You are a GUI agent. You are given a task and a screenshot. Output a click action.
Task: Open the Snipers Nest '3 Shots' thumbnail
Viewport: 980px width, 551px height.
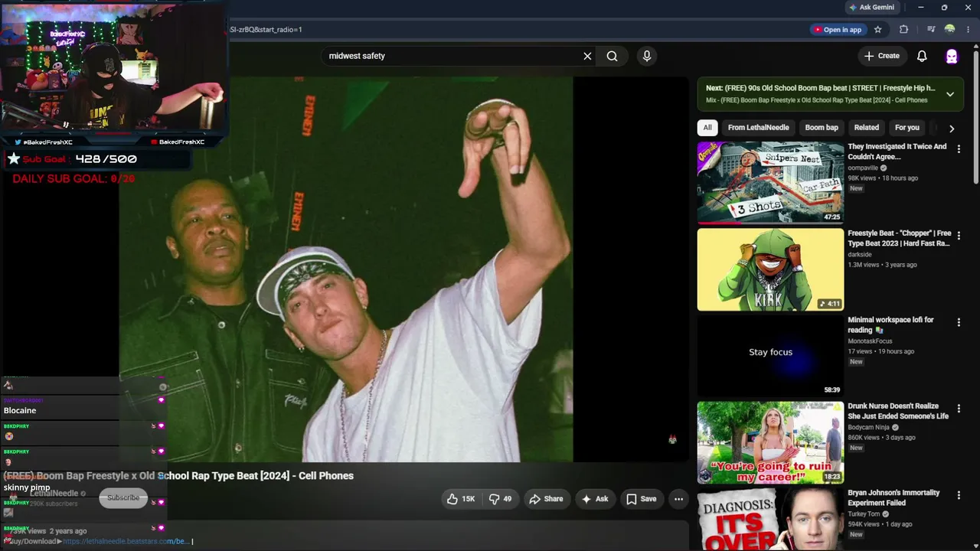coord(770,182)
